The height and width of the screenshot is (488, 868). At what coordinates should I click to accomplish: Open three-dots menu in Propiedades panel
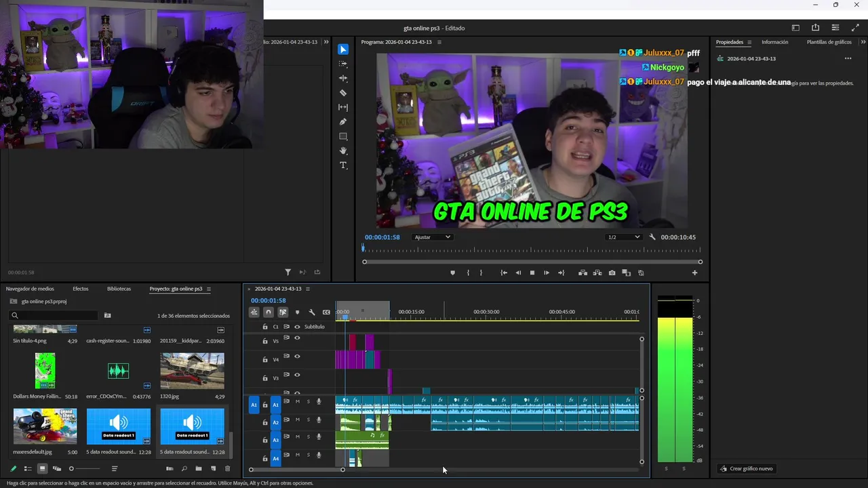coord(848,58)
